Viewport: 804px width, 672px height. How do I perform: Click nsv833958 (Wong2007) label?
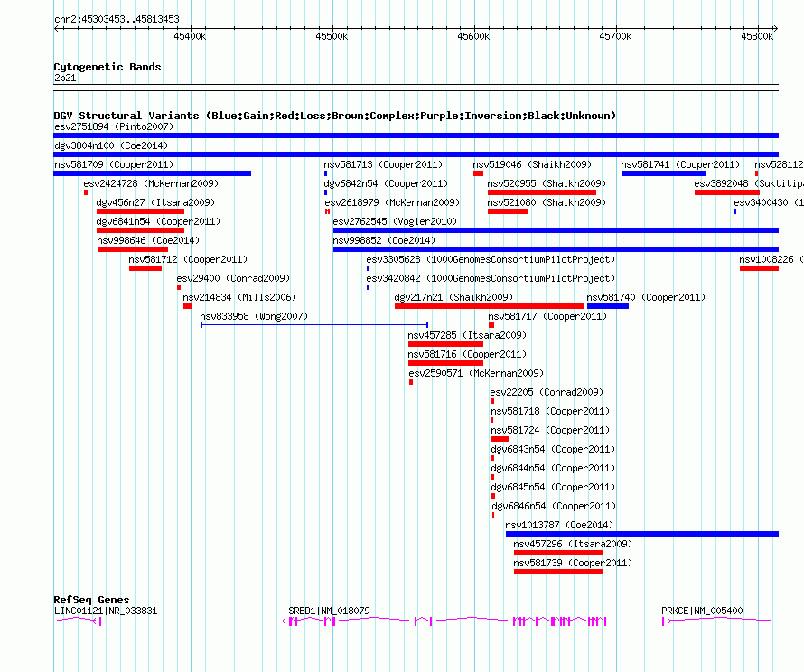pyautogui.click(x=254, y=316)
